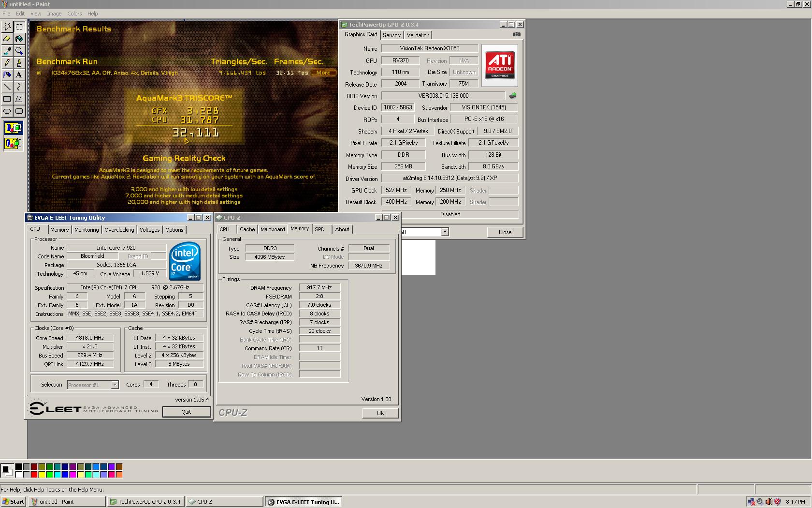Choose the opaque selection option in Paint
812x508 pixels.
13,128
